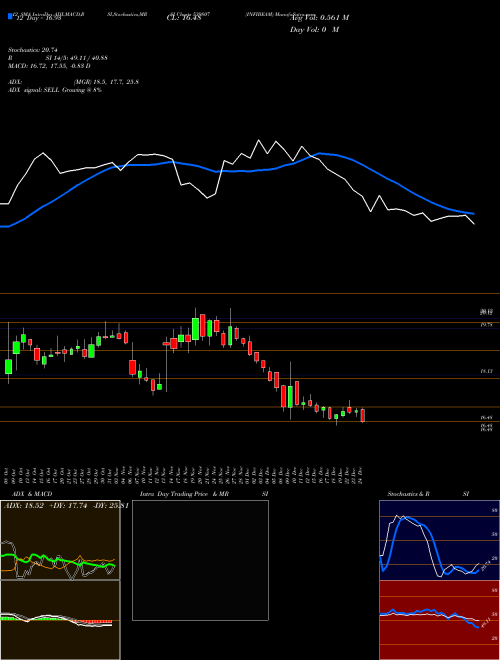The width and height of the screenshot is (500, 660).
Task: Click the red-background RSI chart
Action: (439, 620)
